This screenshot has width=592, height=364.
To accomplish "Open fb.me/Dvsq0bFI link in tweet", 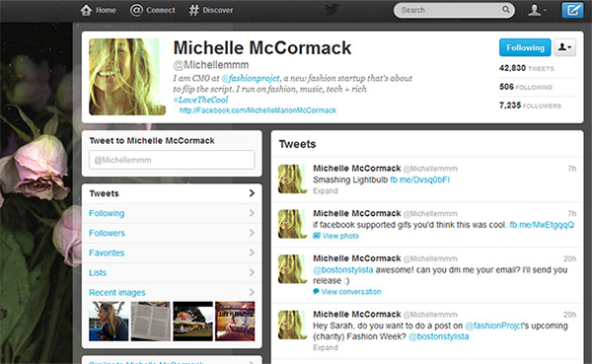I will (420, 180).
